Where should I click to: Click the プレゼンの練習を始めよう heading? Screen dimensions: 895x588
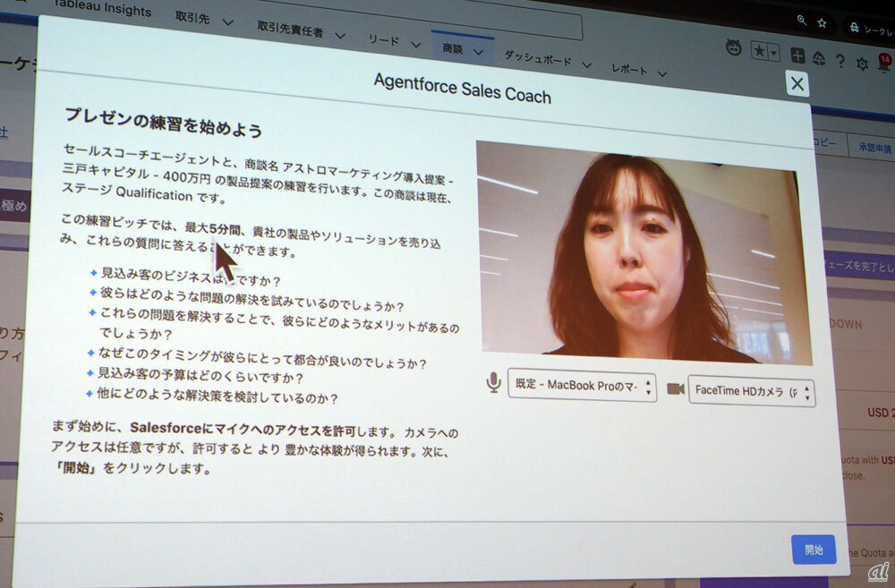(163, 123)
